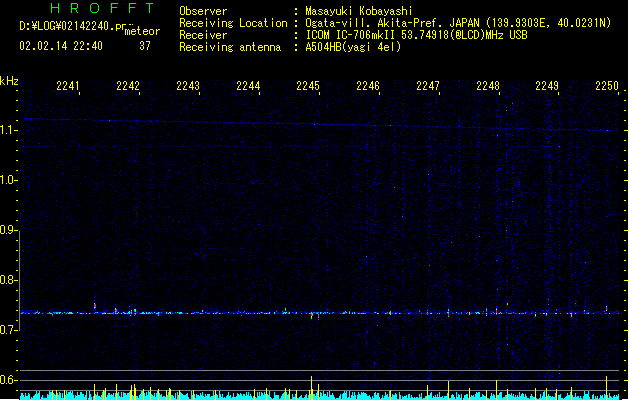Click the ICOM IC-706mkII receiver text
The height and width of the screenshot is (400, 629).
point(416,35)
